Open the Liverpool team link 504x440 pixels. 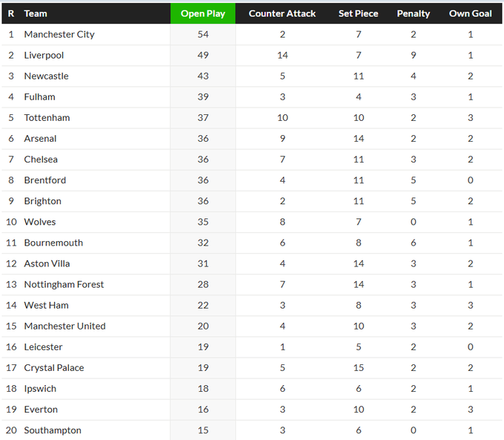(x=44, y=55)
